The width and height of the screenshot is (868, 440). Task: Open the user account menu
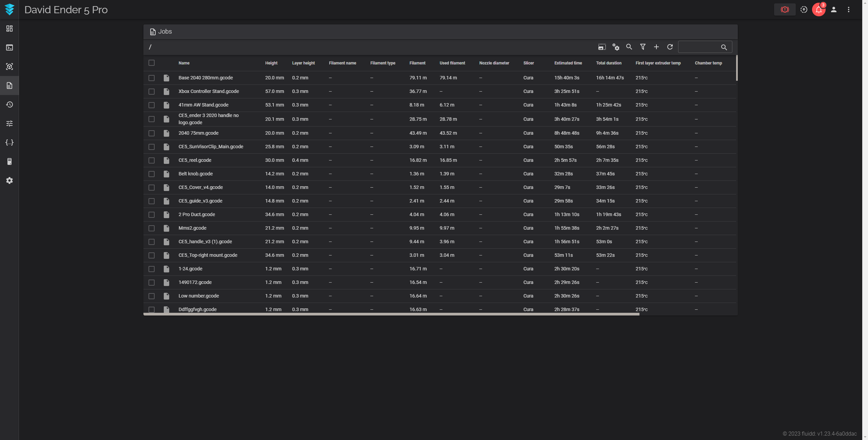tap(834, 9)
